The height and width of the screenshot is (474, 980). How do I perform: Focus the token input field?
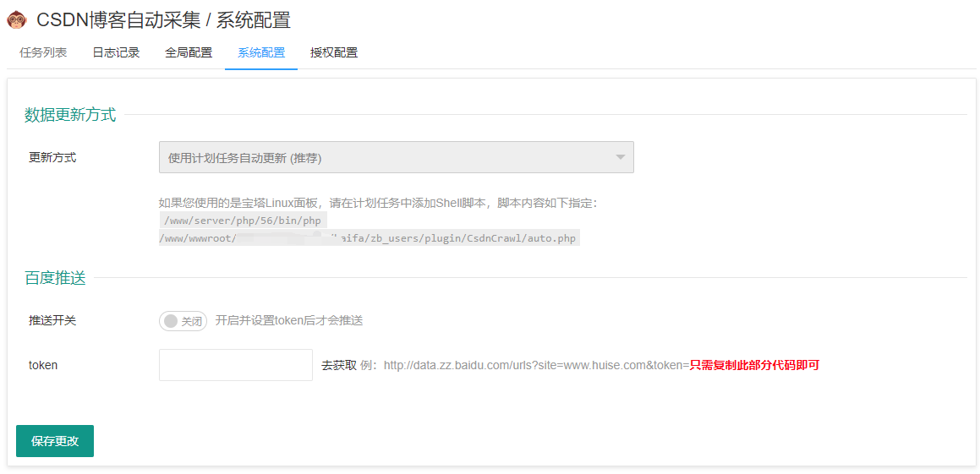click(x=236, y=365)
